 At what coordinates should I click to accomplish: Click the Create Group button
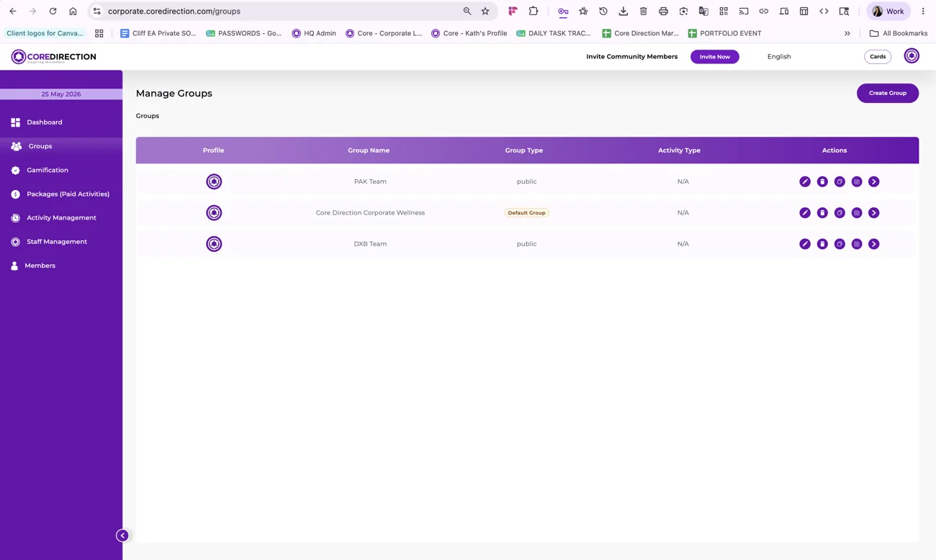click(888, 93)
